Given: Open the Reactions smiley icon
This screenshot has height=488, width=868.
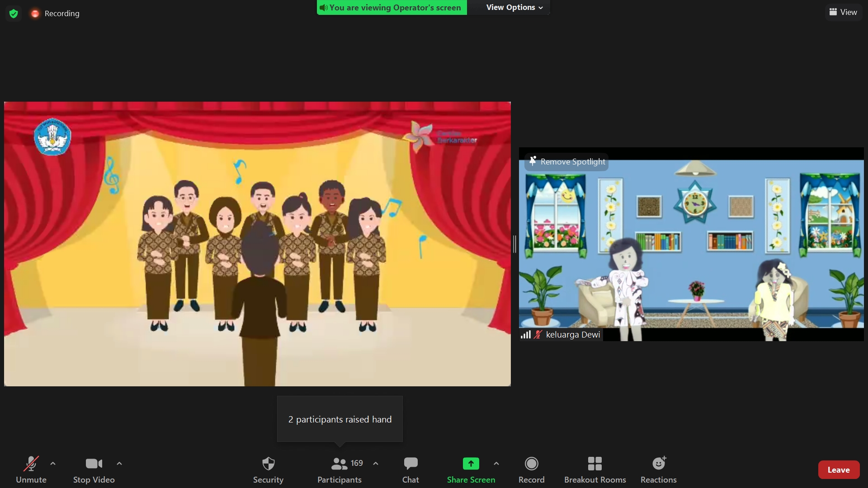Looking at the screenshot, I should pos(658,464).
